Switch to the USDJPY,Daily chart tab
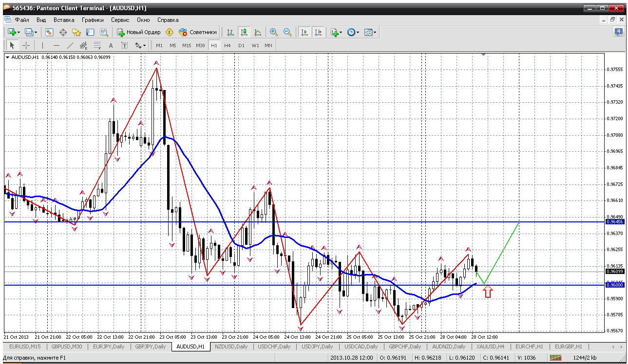 pyautogui.click(x=317, y=346)
